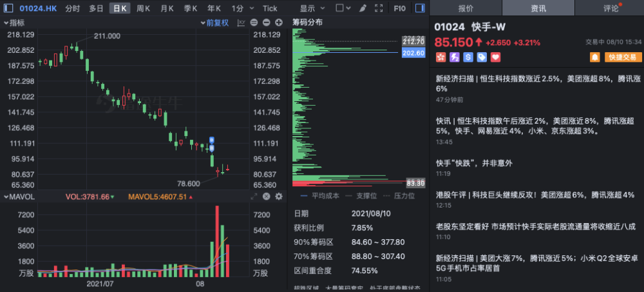Click the Hong Kong market flag icon
644x292 pixels.
pyautogui.click(x=440, y=57)
